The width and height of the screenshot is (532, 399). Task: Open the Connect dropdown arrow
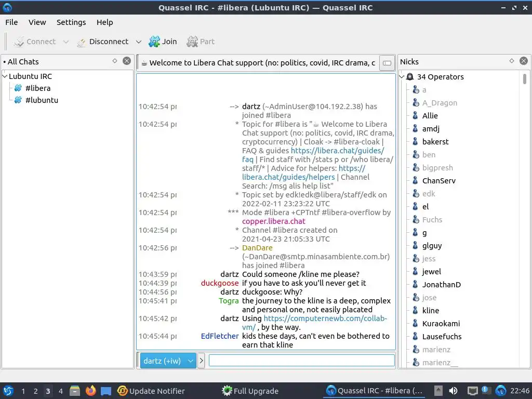(66, 42)
